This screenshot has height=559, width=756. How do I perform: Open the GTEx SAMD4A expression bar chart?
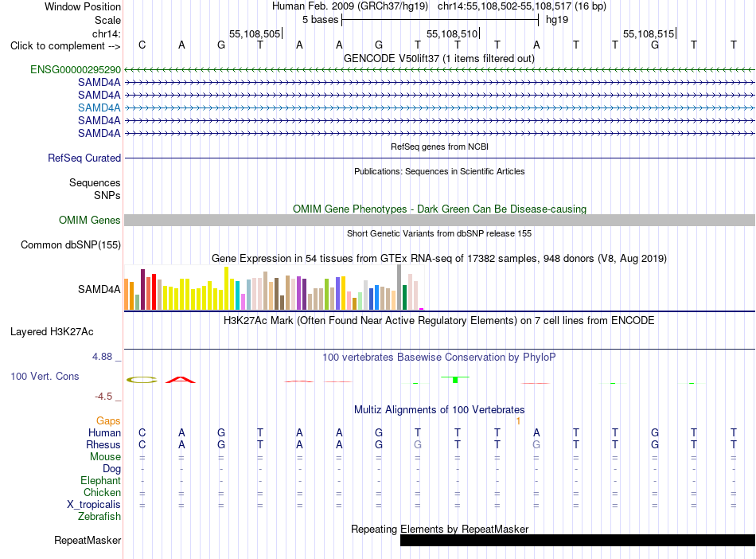click(274, 287)
